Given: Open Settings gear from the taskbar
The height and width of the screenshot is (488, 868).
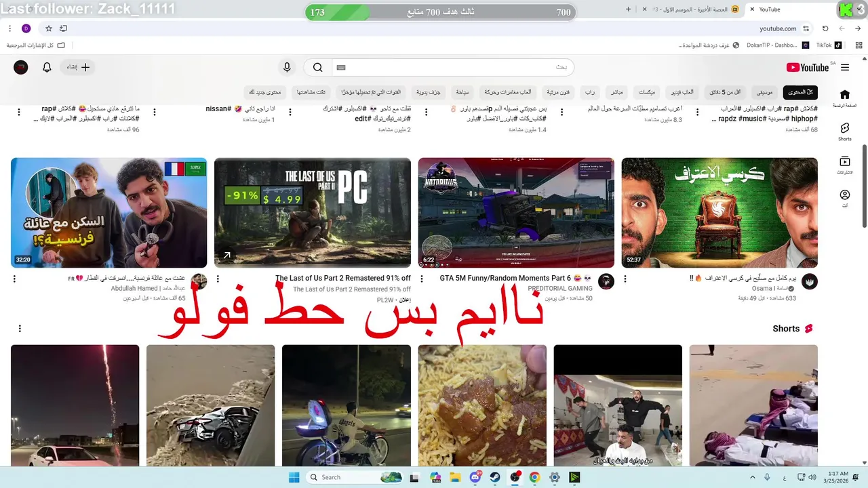Looking at the screenshot, I should (555, 477).
